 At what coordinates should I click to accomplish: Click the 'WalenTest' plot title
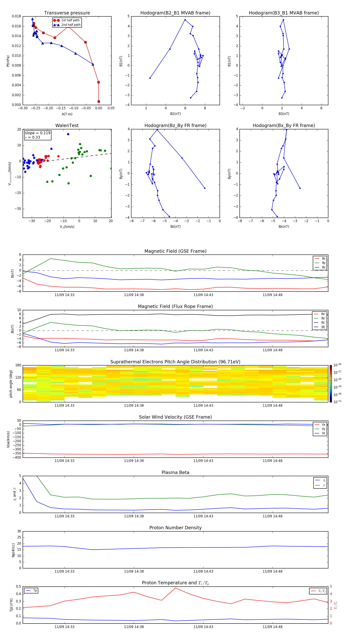point(67,125)
